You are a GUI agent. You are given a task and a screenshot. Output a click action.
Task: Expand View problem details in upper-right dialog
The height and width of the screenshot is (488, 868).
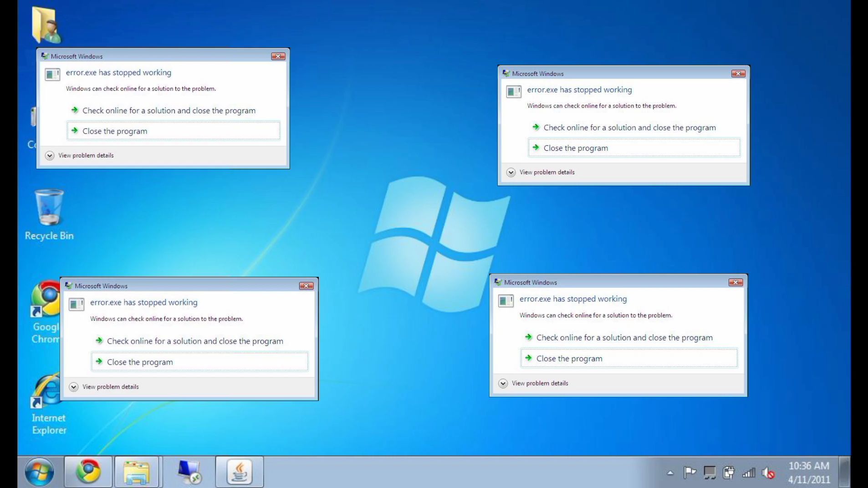tap(541, 173)
